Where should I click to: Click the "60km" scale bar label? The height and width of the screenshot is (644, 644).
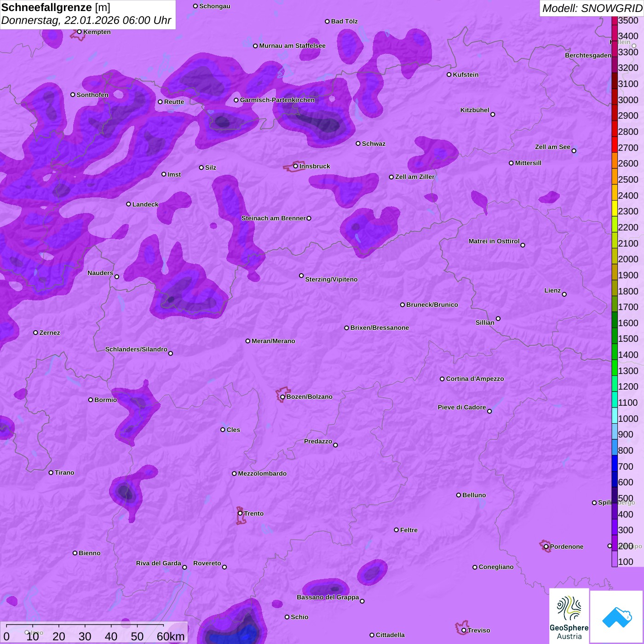coord(171,636)
